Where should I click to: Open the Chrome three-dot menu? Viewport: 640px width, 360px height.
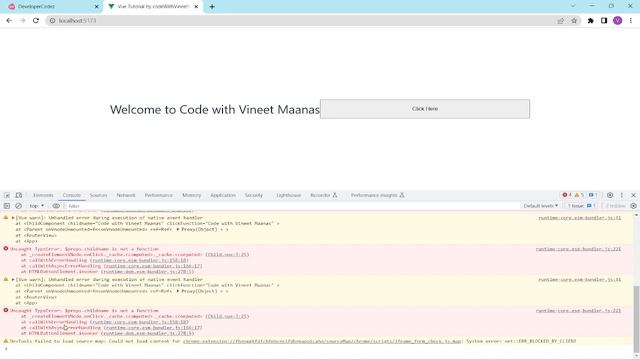tap(631, 20)
